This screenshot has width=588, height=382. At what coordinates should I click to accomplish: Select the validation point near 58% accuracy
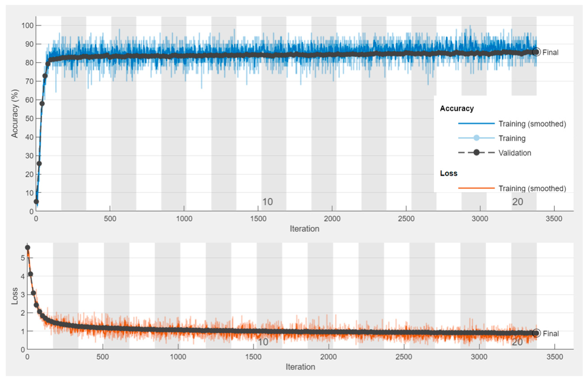click(x=42, y=103)
